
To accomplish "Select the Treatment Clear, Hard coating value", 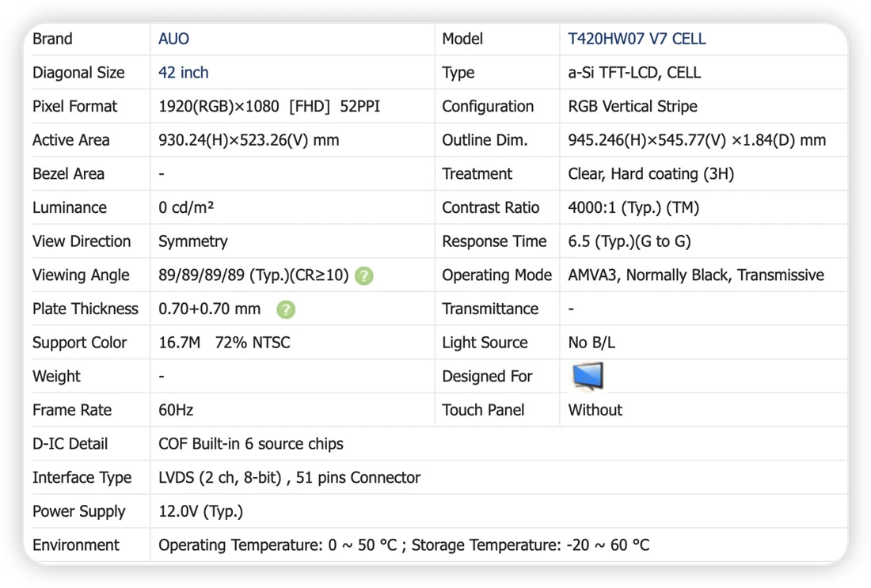I will click(650, 174).
